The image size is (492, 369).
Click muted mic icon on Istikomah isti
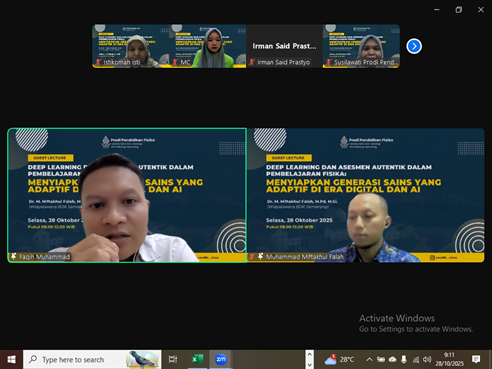tap(98, 62)
